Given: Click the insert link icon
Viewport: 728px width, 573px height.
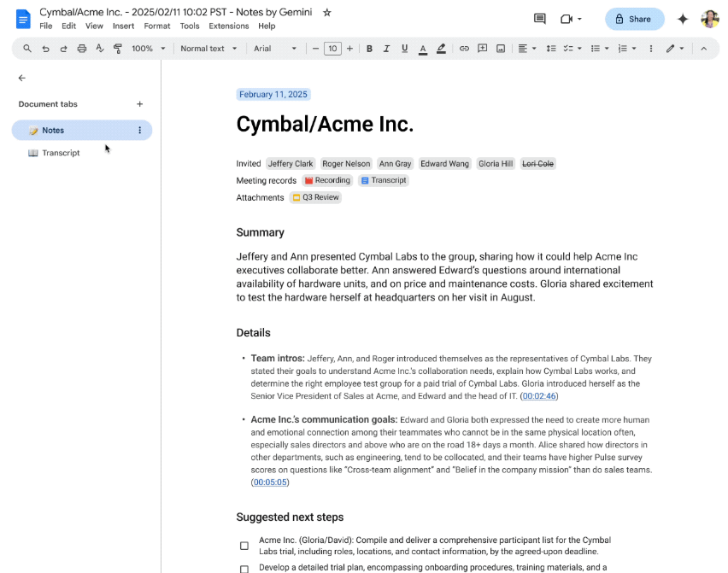Looking at the screenshot, I should click(464, 49).
